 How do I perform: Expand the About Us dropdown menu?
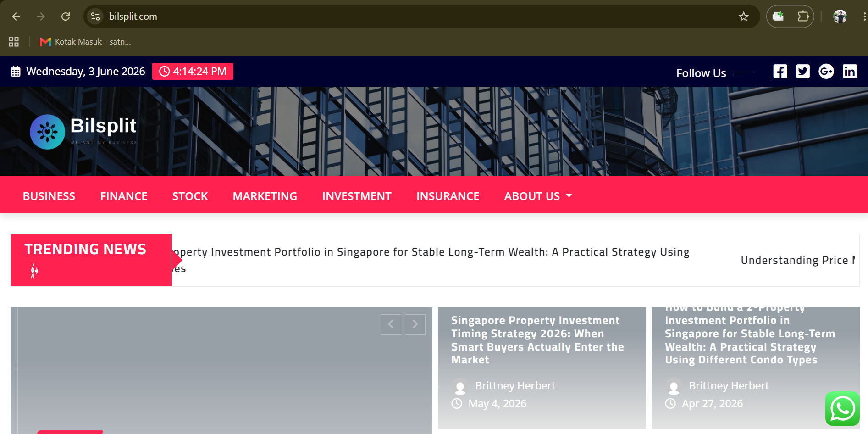tap(538, 196)
